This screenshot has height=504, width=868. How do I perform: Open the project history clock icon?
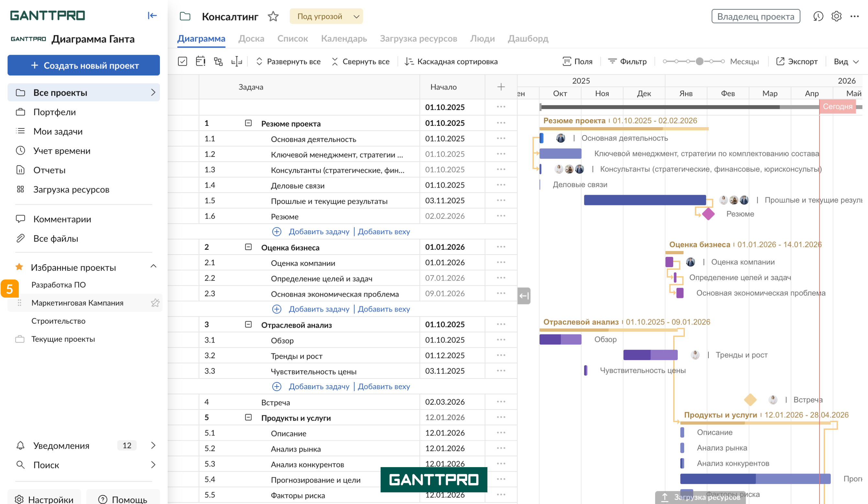click(x=818, y=16)
